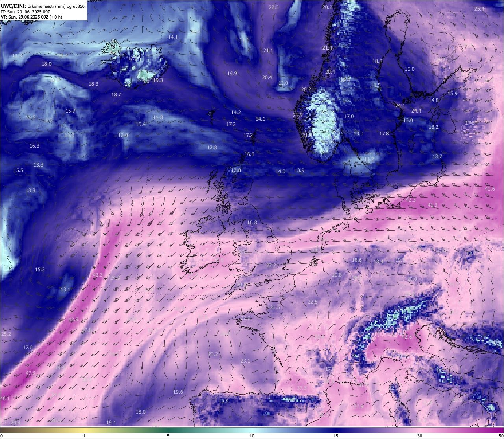
Task: Click the map value '14.8'
Action: point(434,100)
